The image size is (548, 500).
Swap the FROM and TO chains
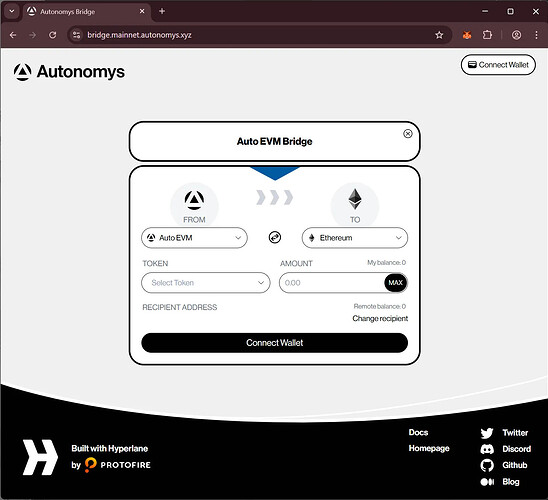[275, 238]
